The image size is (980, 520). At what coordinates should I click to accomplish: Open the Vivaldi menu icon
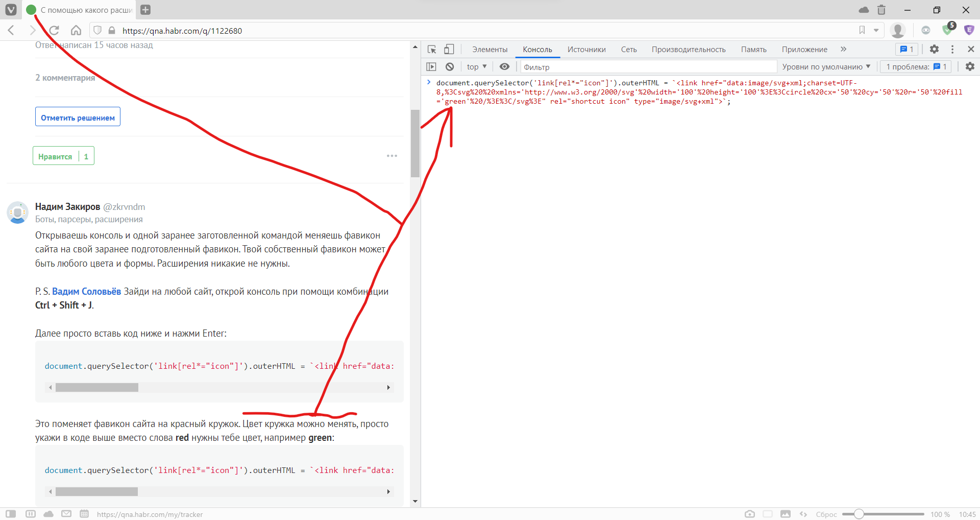tap(11, 10)
